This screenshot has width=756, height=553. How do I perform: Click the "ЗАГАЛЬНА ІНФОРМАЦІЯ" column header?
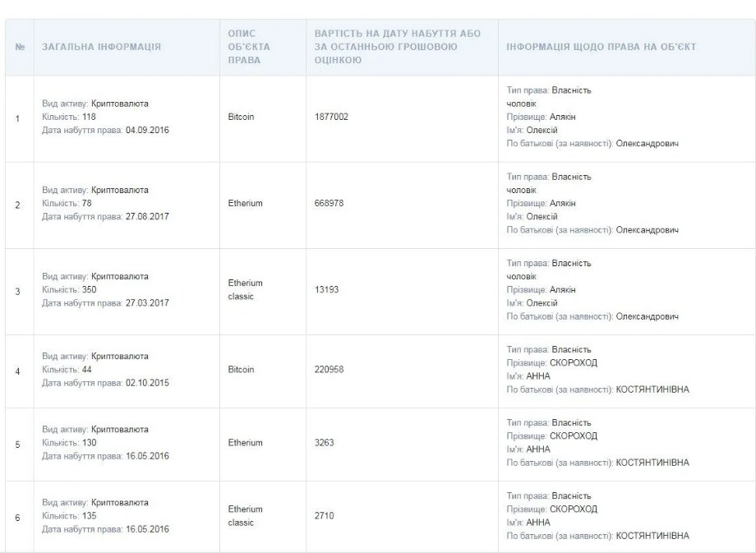101,47
